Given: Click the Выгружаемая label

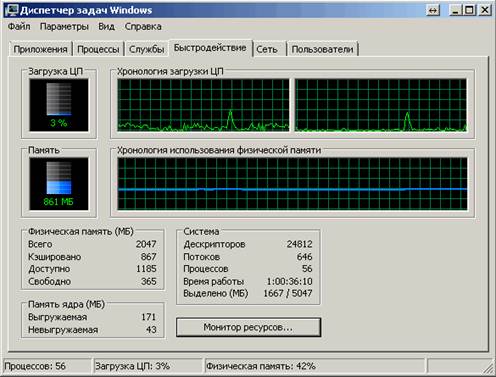Looking at the screenshot, I should pos(58,317).
